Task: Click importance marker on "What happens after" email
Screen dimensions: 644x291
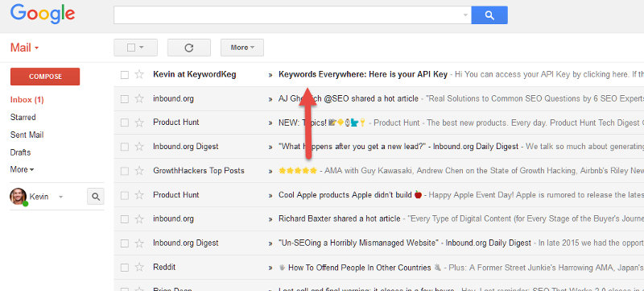Action: point(270,147)
